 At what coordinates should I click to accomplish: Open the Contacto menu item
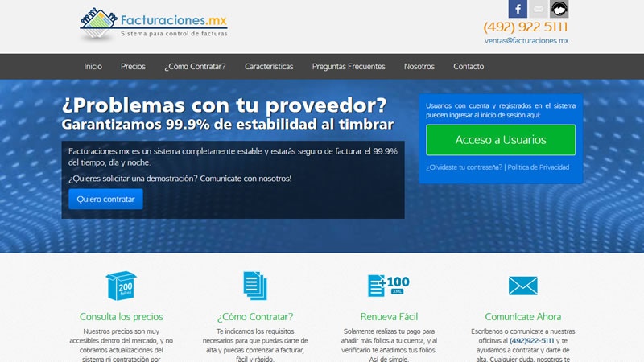469,67
